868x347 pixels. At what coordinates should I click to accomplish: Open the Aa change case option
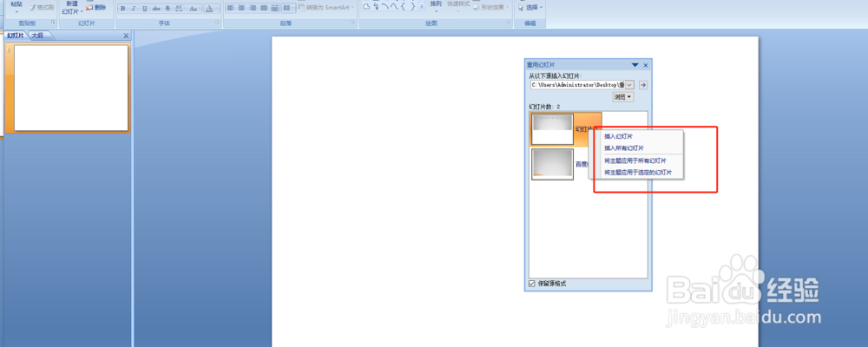[194, 9]
